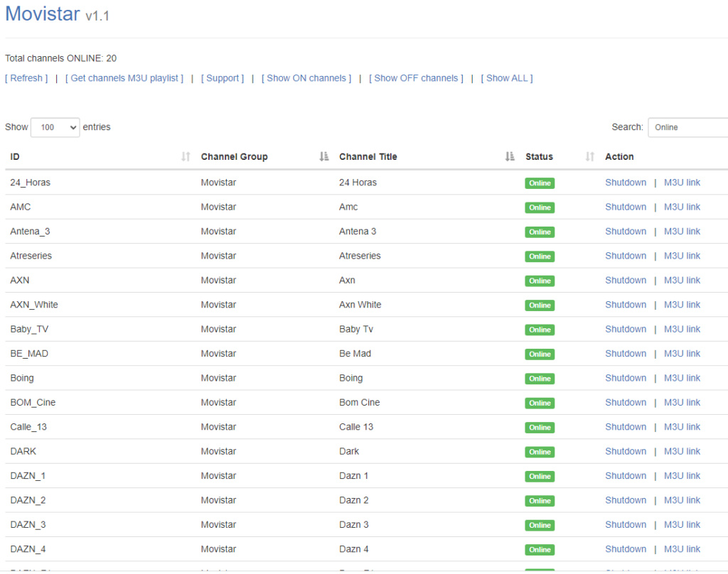Select the DAZN_4 ID cell
Viewport: 728px width, 574px height.
28,549
